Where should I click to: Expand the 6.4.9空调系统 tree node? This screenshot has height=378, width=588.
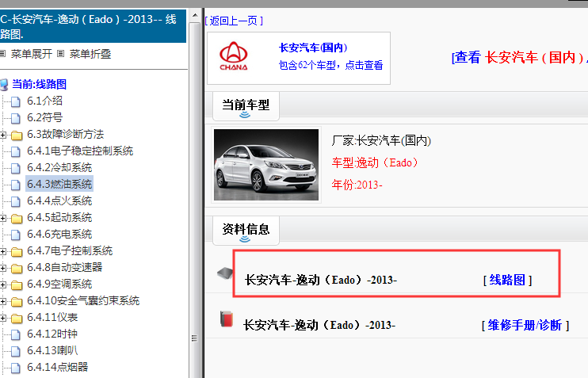click(2, 284)
